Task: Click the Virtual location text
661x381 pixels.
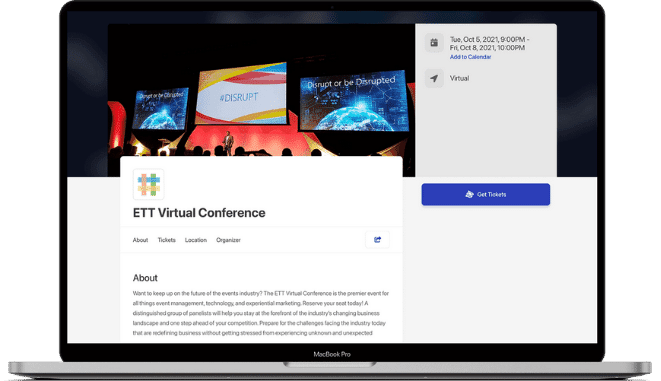Action: 459,78
